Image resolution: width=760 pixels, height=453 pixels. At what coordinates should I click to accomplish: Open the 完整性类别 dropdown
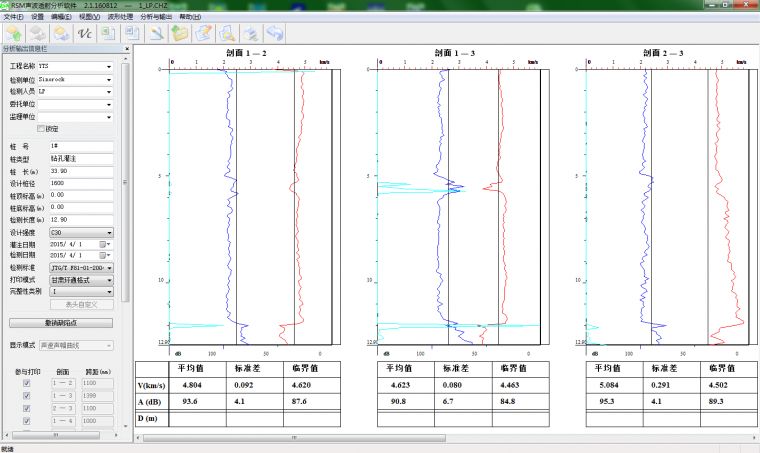tap(108, 291)
